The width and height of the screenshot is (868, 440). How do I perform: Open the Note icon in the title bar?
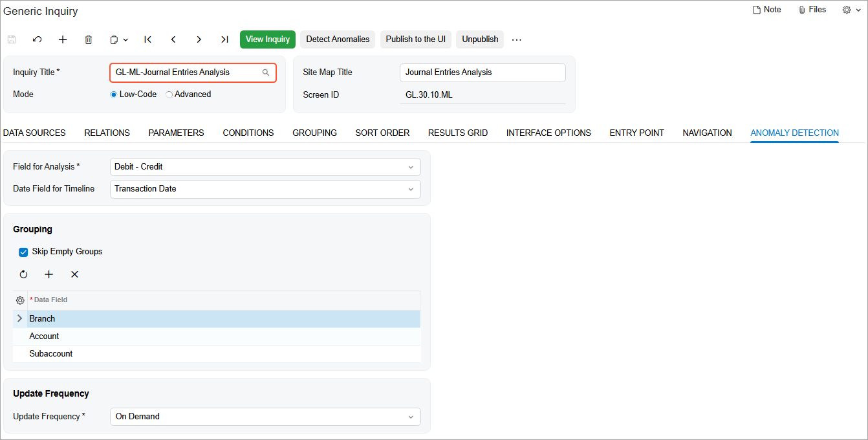[x=767, y=10]
